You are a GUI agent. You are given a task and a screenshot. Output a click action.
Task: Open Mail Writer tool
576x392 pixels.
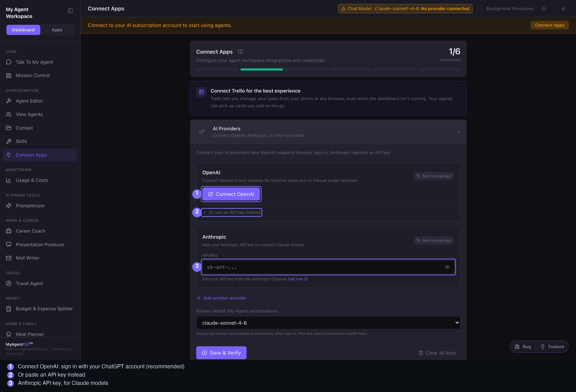[40, 258]
